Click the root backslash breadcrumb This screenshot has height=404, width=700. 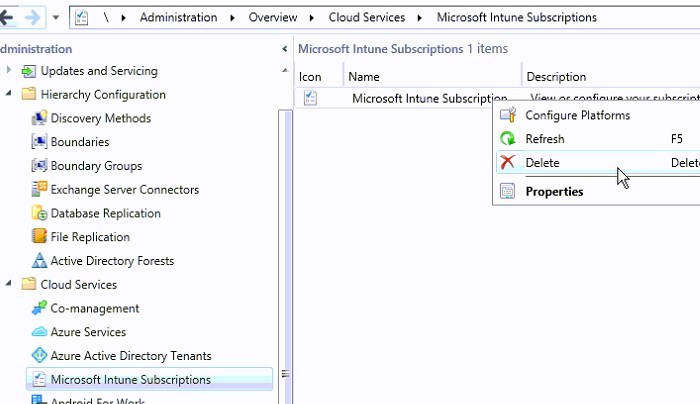106,17
